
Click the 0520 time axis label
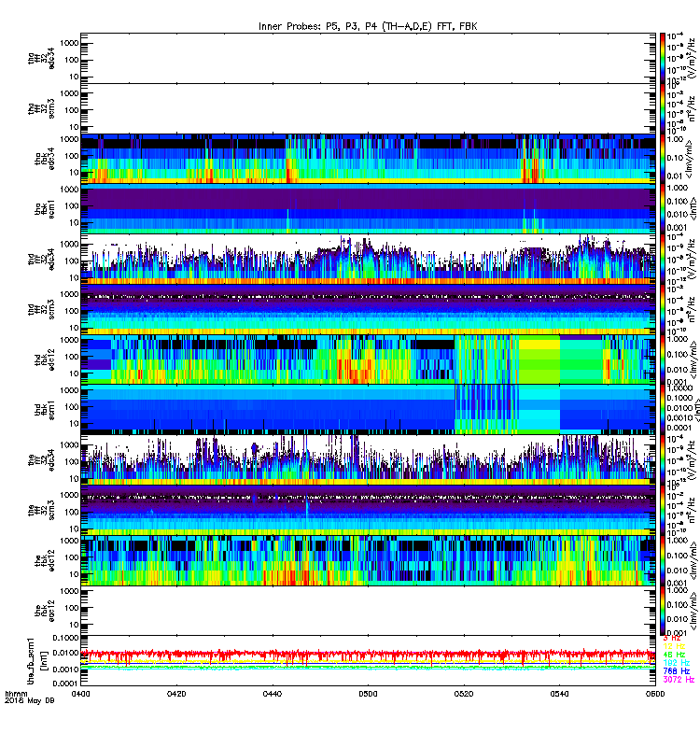click(x=463, y=694)
